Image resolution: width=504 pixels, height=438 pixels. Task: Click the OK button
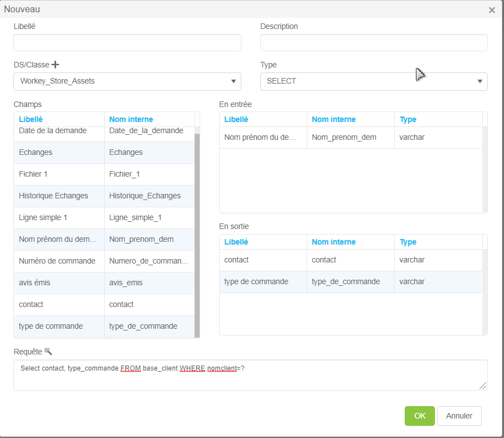(x=419, y=416)
